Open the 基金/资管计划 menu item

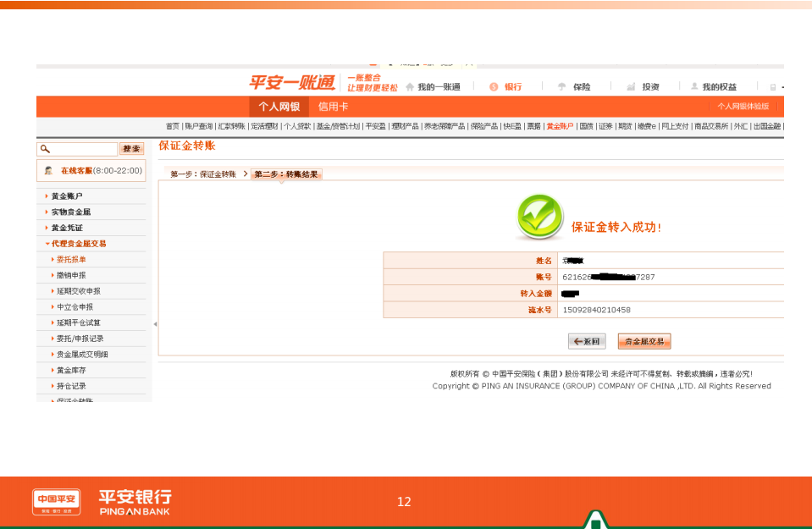pos(338,126)
